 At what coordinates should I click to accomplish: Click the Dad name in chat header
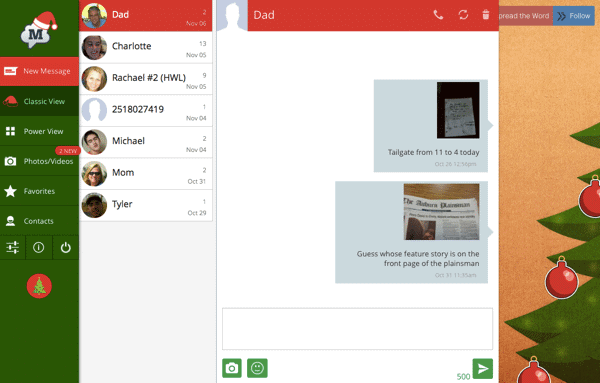(264, 15)
